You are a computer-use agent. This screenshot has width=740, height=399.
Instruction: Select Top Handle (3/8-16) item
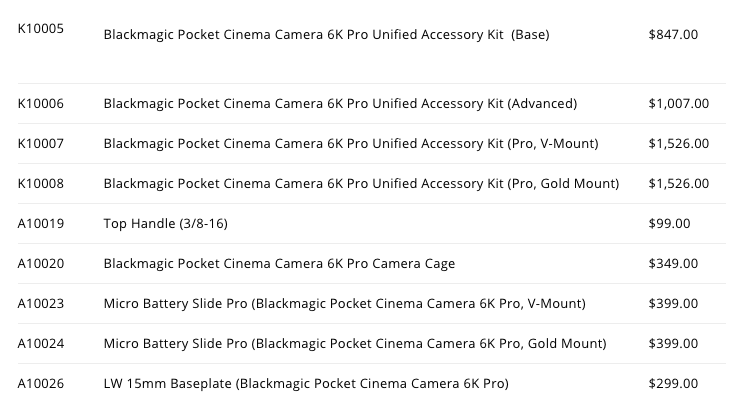pyautogui.click(x=166, y=223)
